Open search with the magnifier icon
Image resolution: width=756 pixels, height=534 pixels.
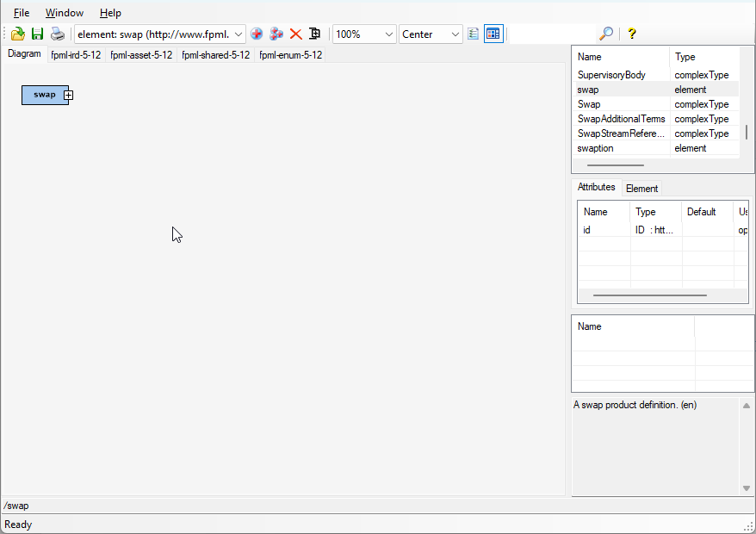coord(605,34)
